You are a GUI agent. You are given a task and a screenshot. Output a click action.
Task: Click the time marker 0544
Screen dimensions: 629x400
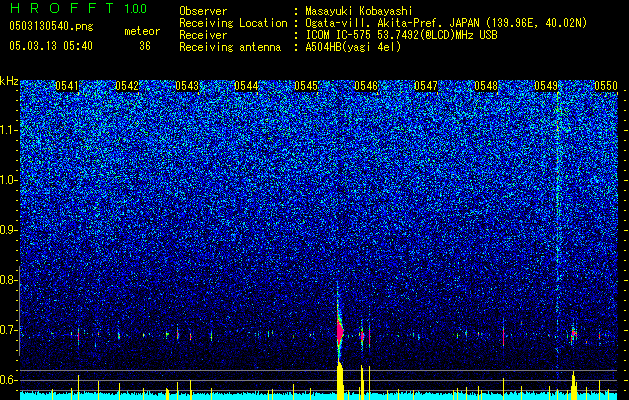click(246, 86)
